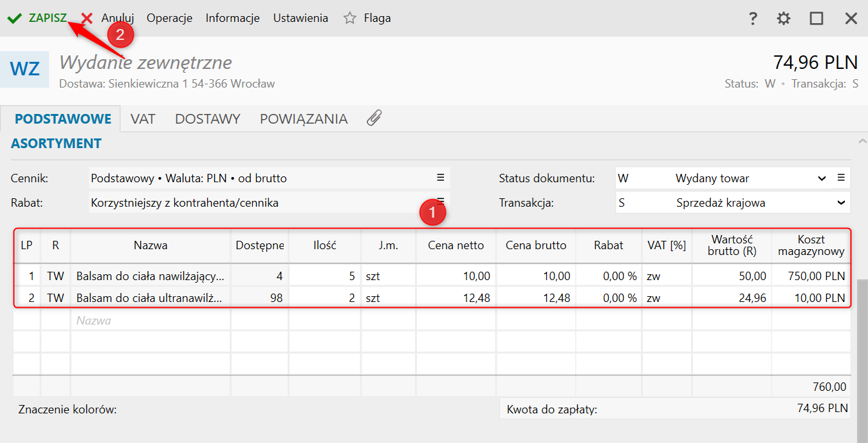Image resolution: width=868 pixels, height=443 pixels.
Task: Open the Informacje menu
Action: [232, 18]
